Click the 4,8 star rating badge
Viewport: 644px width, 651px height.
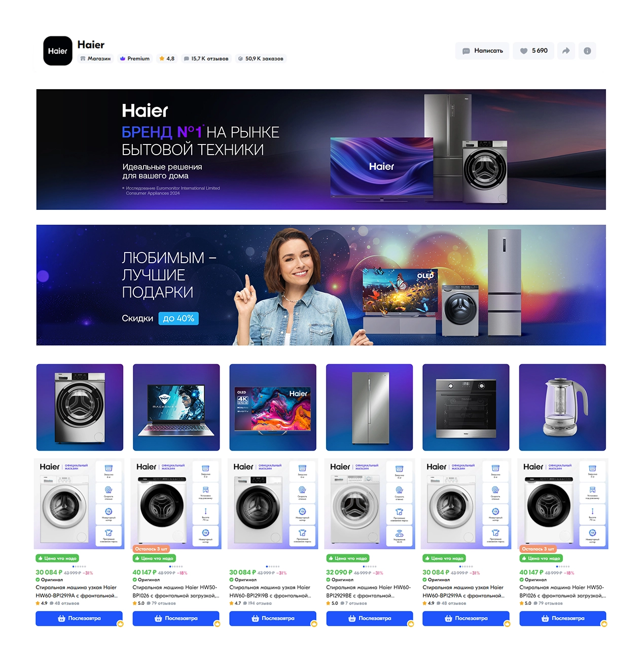tap(167, 59)
